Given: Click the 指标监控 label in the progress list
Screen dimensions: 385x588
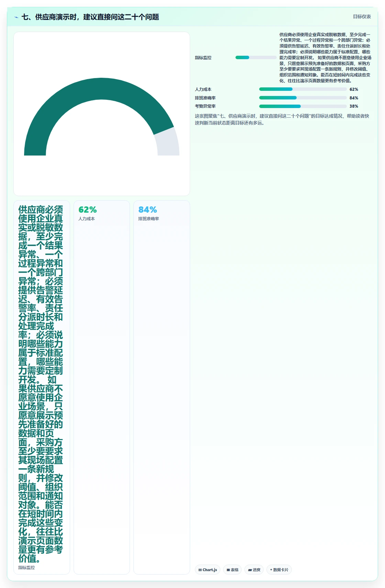Looking at the screenshot, I should pos(203,57).
